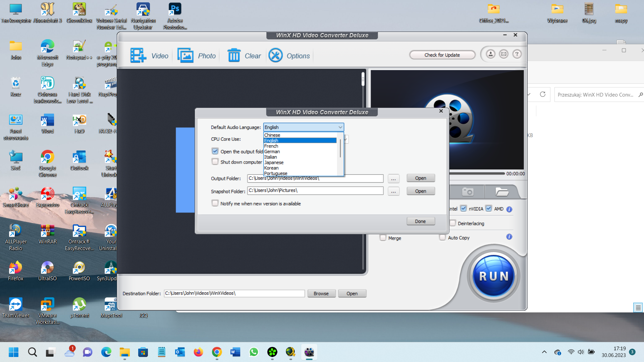Image resolution: width=644 pixels, height=362 pixels.
Task: Enable the Merge checkbox
Action: [383, 238]
